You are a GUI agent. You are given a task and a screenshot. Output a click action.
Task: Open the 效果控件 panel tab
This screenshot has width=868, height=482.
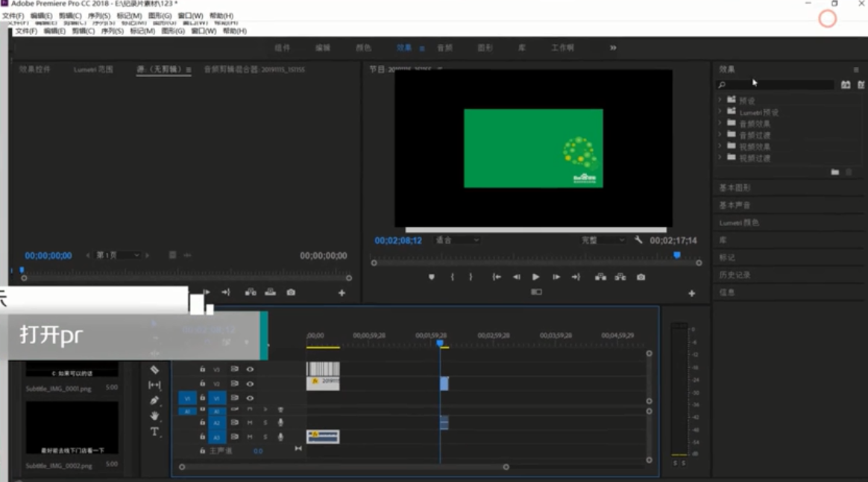35,70
